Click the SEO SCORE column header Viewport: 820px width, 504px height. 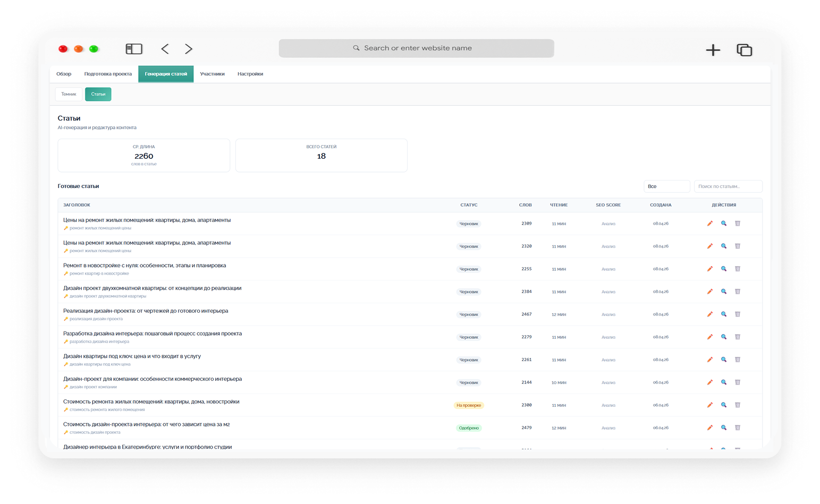coord(608,205)
